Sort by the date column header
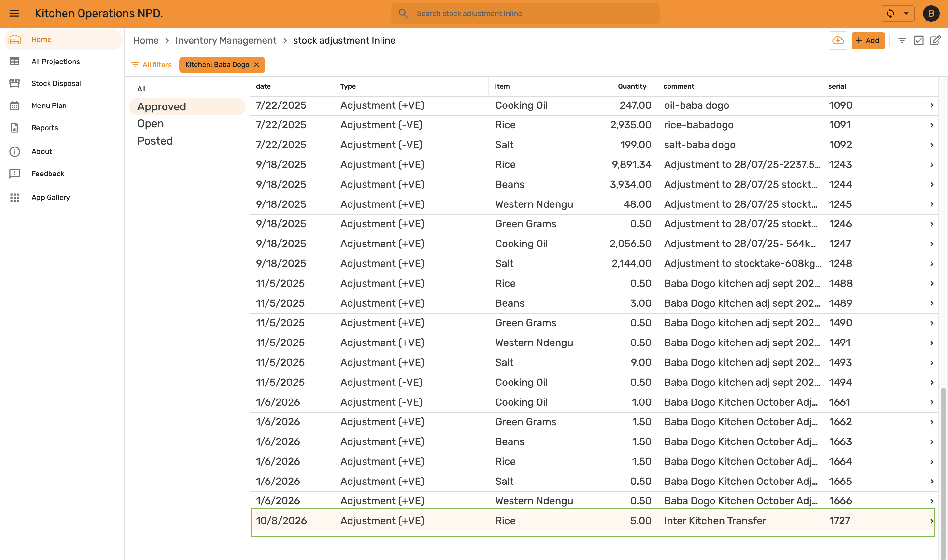Image resolution: width=948 pixels, height=560 pixels. click(263, 86)
